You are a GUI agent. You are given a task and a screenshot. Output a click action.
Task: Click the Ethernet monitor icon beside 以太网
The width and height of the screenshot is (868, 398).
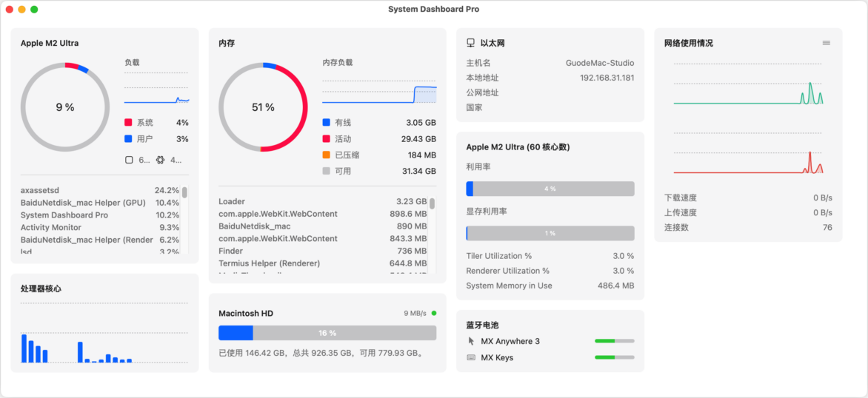coord(470,43)
